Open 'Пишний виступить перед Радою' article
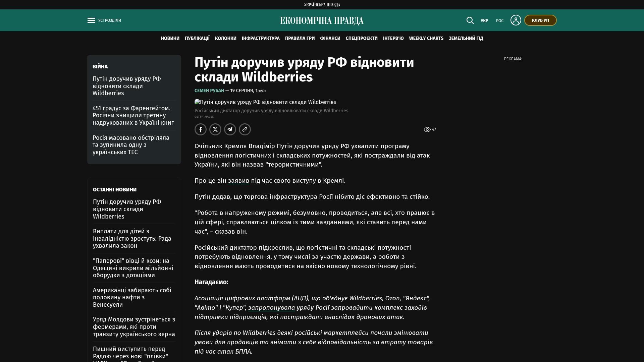Image resolution: width=644 pixels, height=362 pixels. [x=130, y=354]
